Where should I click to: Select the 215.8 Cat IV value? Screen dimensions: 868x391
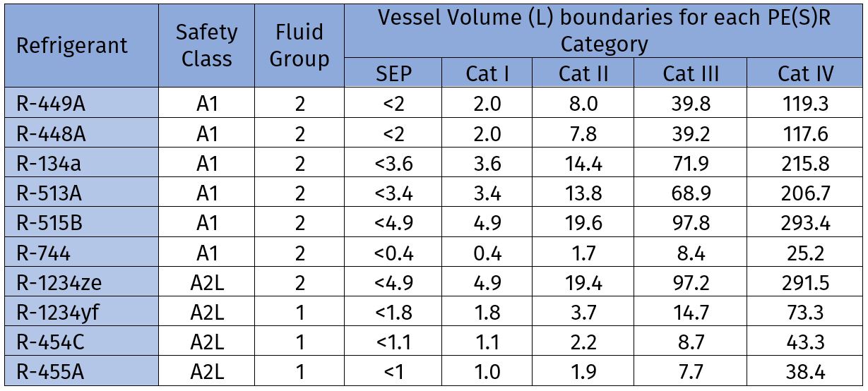pyautogui.click(x=804, y=164)
